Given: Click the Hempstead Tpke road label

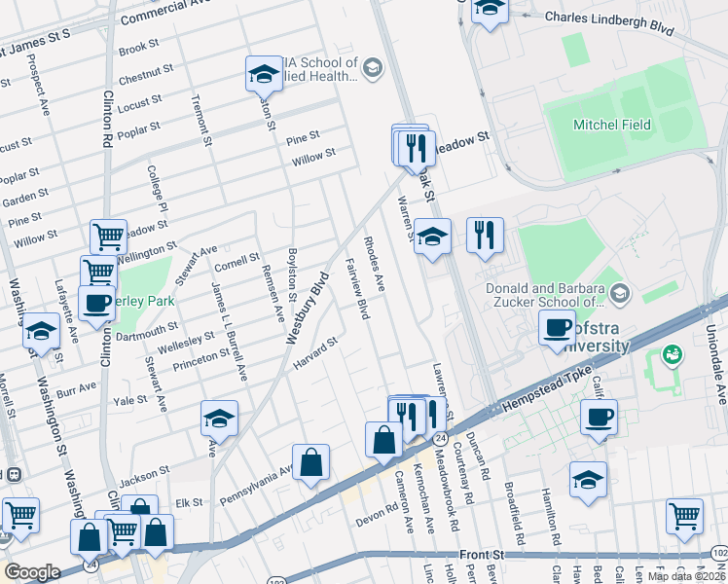Looking at the screenshot, I should coord(547,389).
